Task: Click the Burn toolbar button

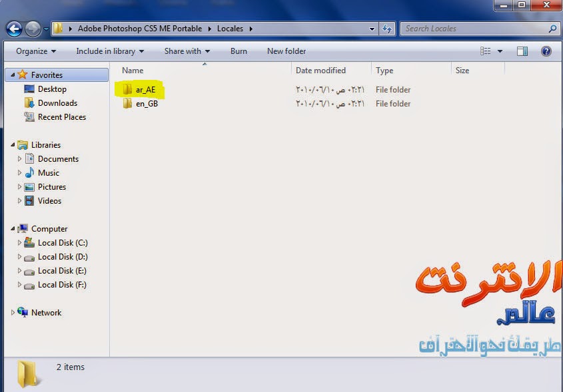Action: click(x=239, y=51)
